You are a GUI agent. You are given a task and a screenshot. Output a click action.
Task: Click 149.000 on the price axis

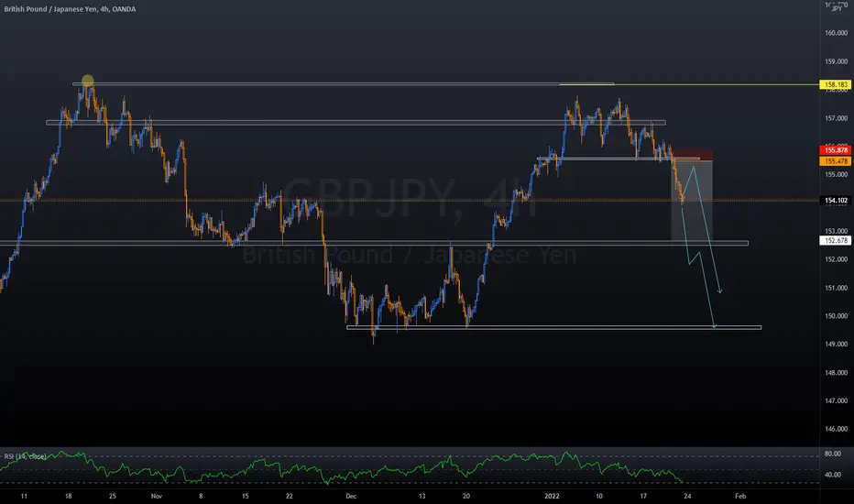point(836,345)
